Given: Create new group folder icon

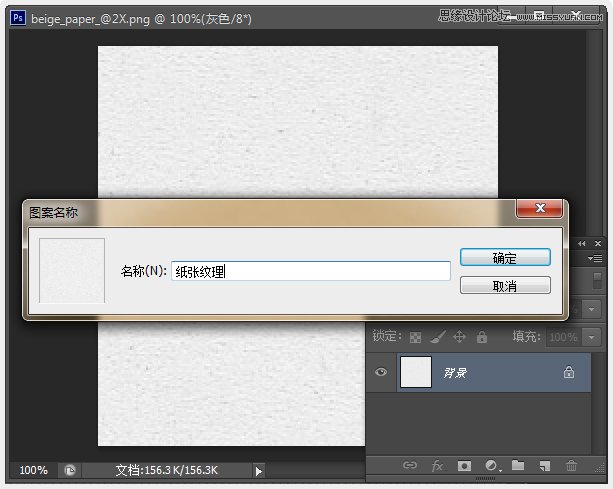Looking at the screenshot, I should [x=518, y=465].
